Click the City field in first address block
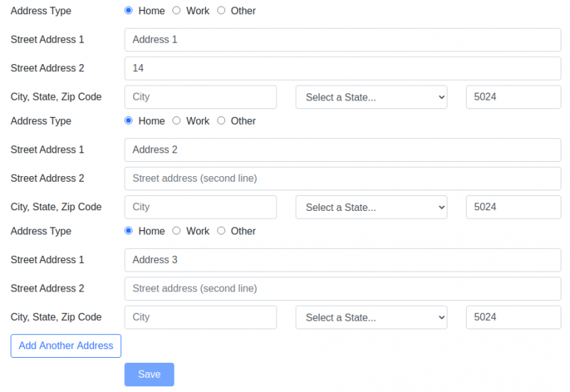This screenshot has height=392, width=570. coord(200,97)
